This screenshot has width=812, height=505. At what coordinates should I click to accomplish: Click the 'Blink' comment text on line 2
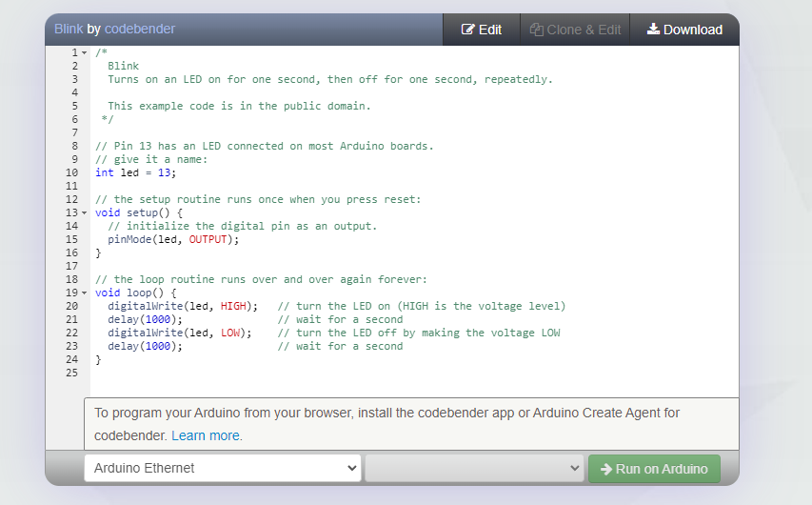coord(123,66)
